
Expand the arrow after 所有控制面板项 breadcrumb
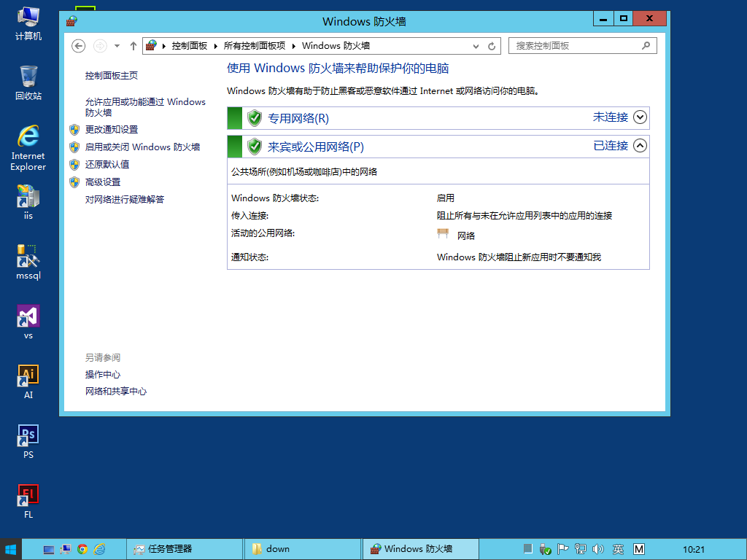pos(293,46)
